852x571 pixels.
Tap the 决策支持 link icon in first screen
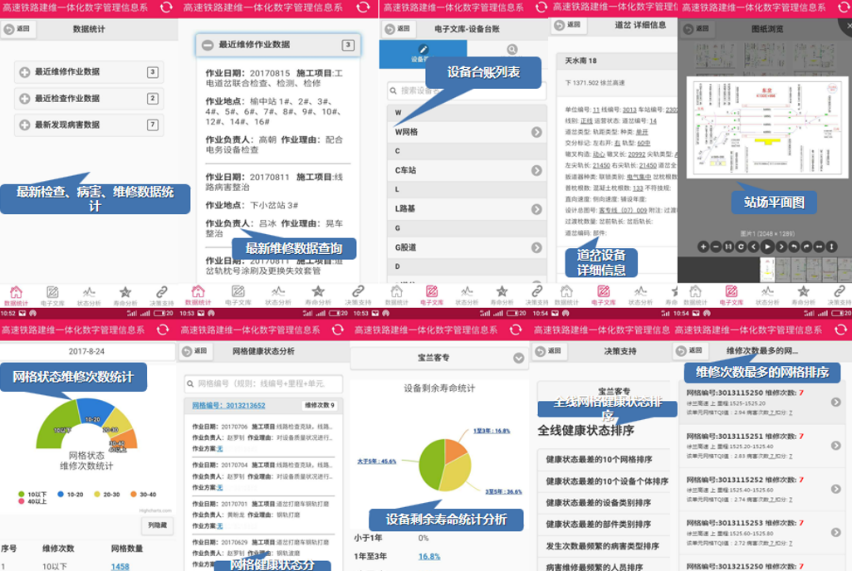161,294
